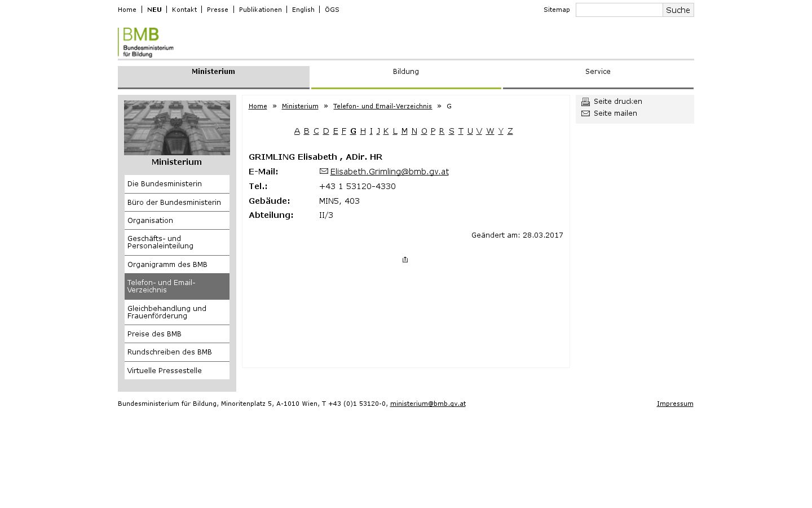812x508 pixels.
Task: Click the mail icon before Elisabeth.Grimling address
Action: point(324,171)
